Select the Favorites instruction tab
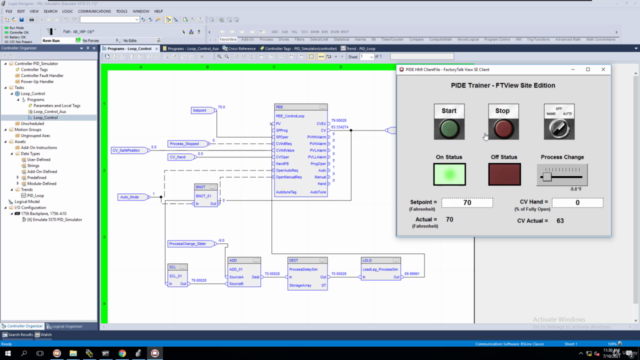640x360 pixels. click(228, 40)
